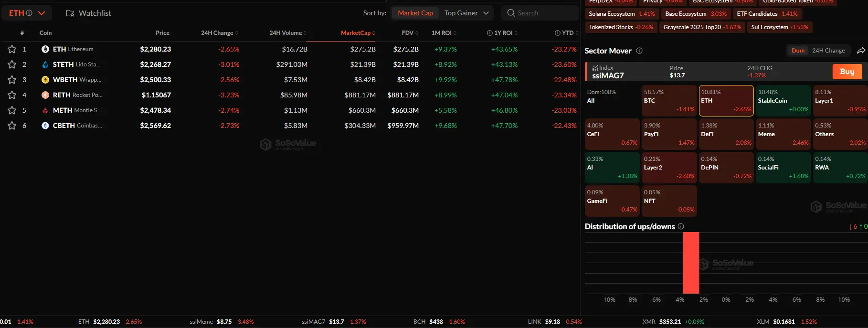Screen dimensions: 868x328
Task: Select the Sui Ecosystem tag
Action: tap(780, 27)
